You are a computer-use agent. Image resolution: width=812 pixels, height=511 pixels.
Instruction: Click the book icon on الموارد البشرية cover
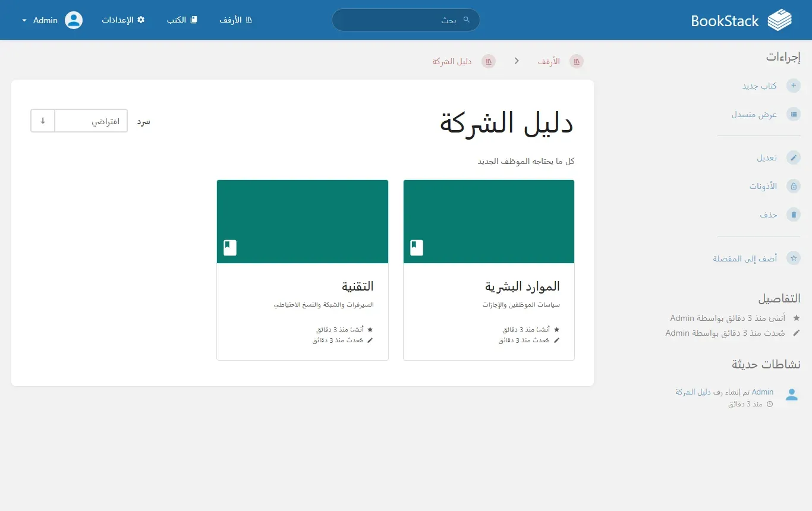coord(417,248)
